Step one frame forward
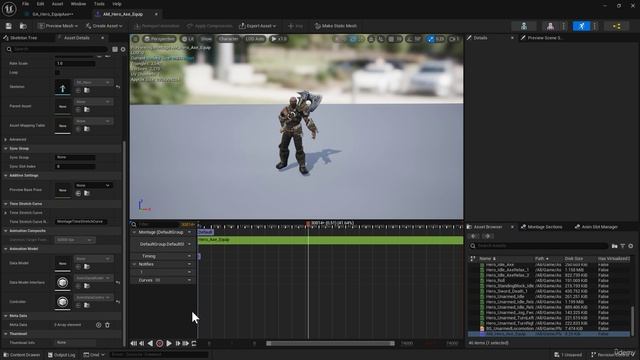Image resolution: width=640 pixels, height=360 pixels. [x=178, y=344]
